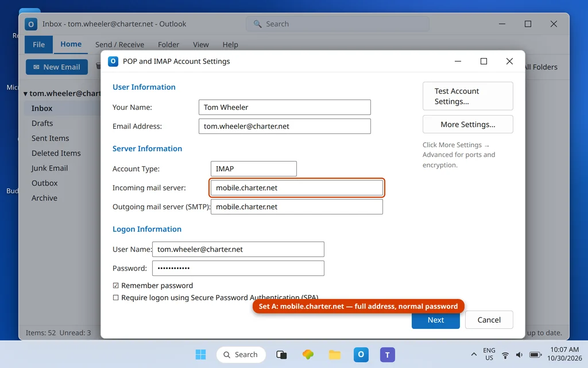The height and width of the screenshot is (368, 588).
Task: Launch the Copilot taskbar icon
Action: pos(308,354)
